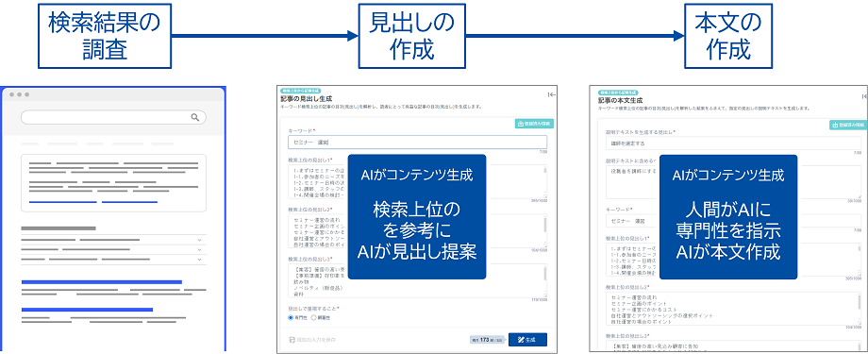Click the キーワード field in 見出し生成 panel

pos(417,142)
